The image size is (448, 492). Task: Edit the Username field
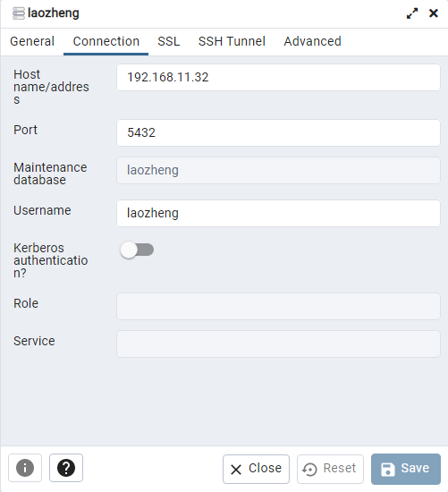[279, 214]
